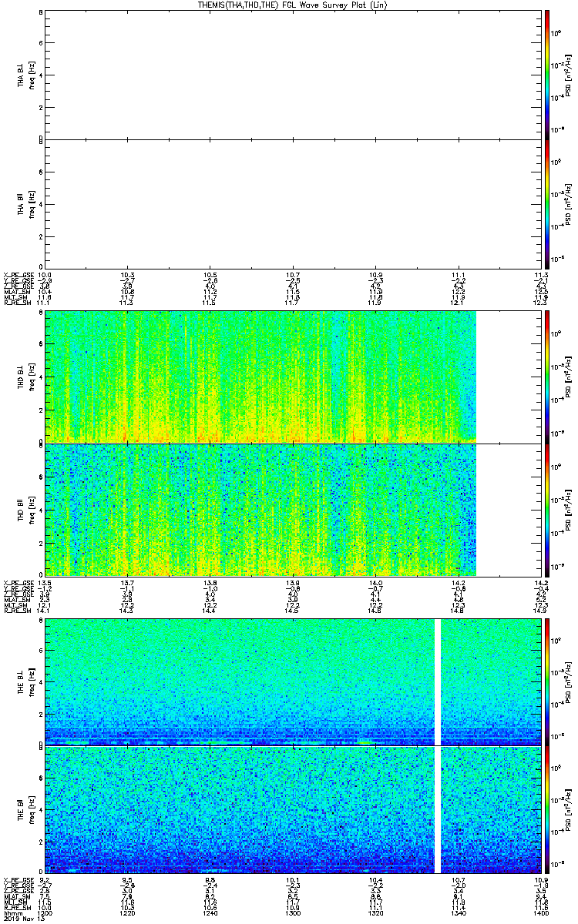Screen dimensions: 578x924
Task: Click the 1300 time tick label
Action: (x=293, y=912)
